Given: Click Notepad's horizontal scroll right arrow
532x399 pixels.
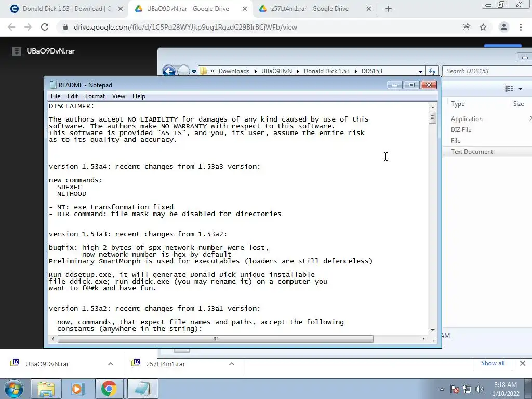Looking at the screenshot, I should coord(423,339).
